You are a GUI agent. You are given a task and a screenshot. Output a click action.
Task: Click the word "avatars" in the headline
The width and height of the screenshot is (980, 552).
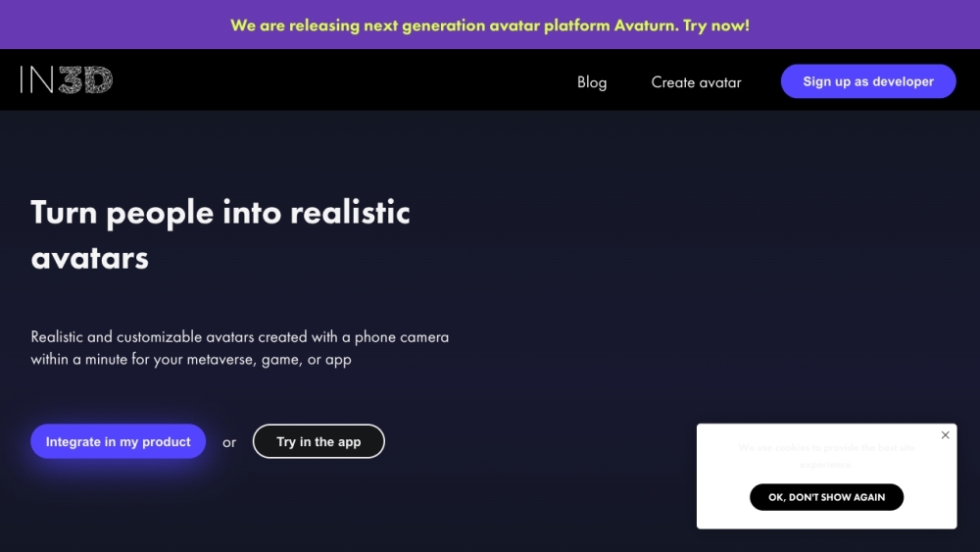coord(90,258)
